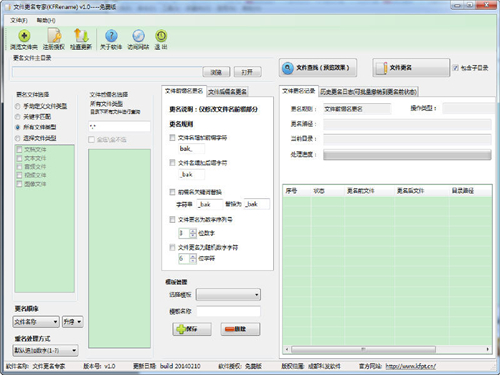Select the 所有文件类型 radio button
The width and height of the screenshot is (500, 375).
pos(18,127)
